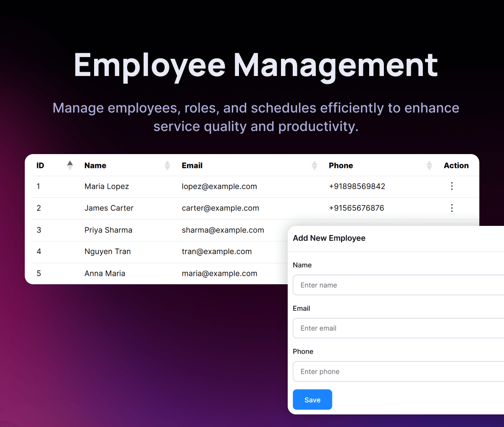Click the Email label in the form
Image resolution: width=504 pixels, height=427 pixels.
pos(302,308)
